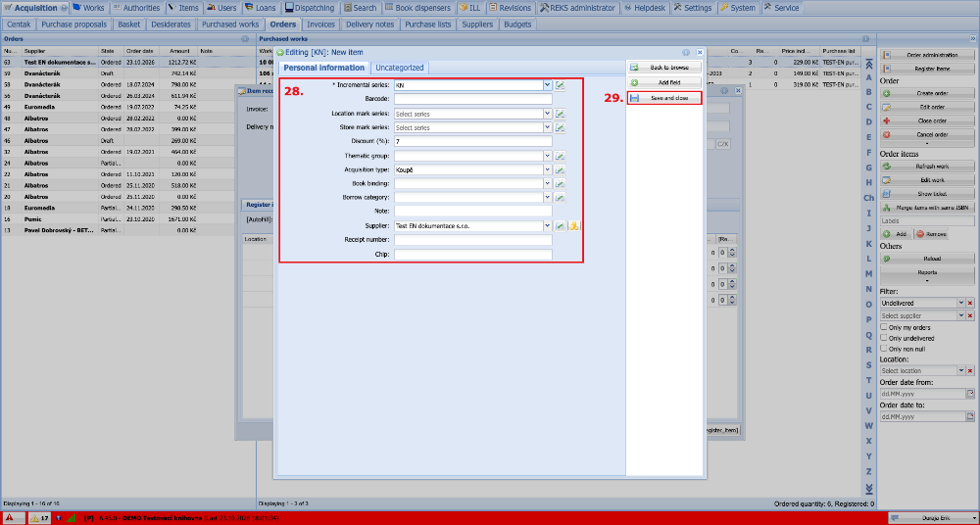
Task: Click the Save and close button
Action: [664, 98]
